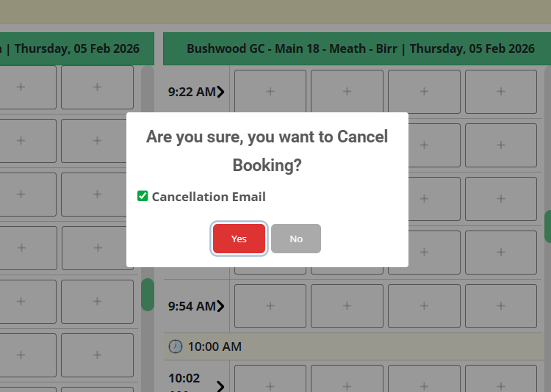Expand the 10:02 tee time chevron

point(220,385)
